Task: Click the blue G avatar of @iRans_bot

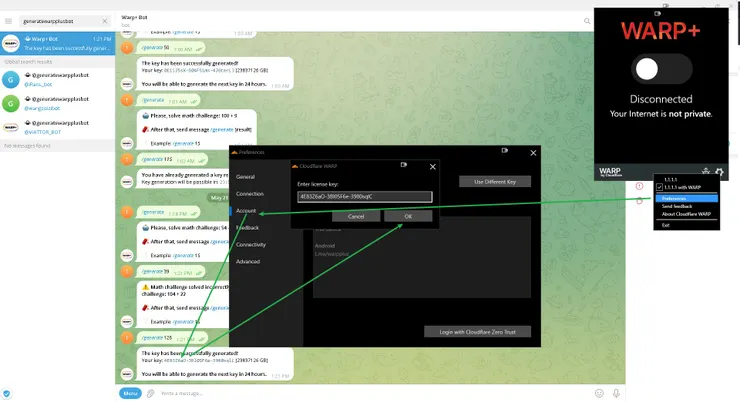Action: pyautogui.click(x=10, y=80)
